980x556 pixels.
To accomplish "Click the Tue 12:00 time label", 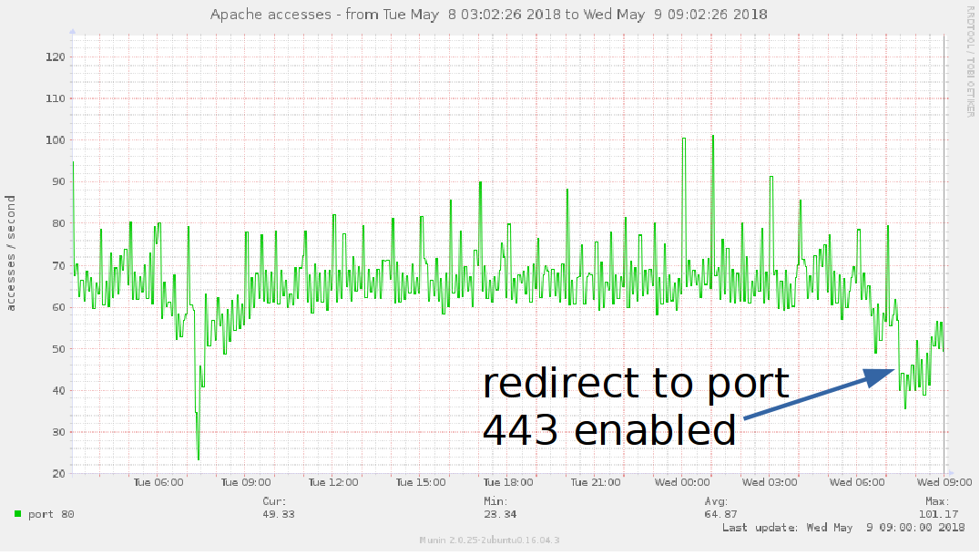I will [x=332, y=483].
